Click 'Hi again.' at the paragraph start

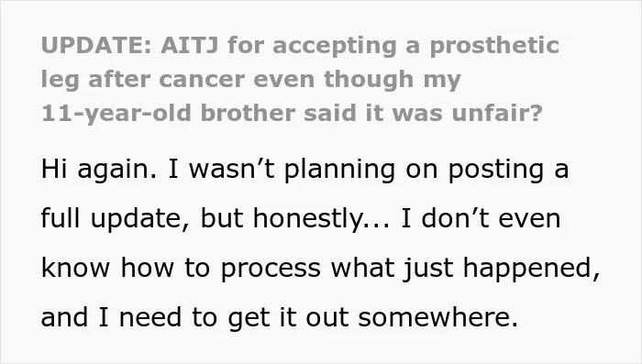pos(99,171)
